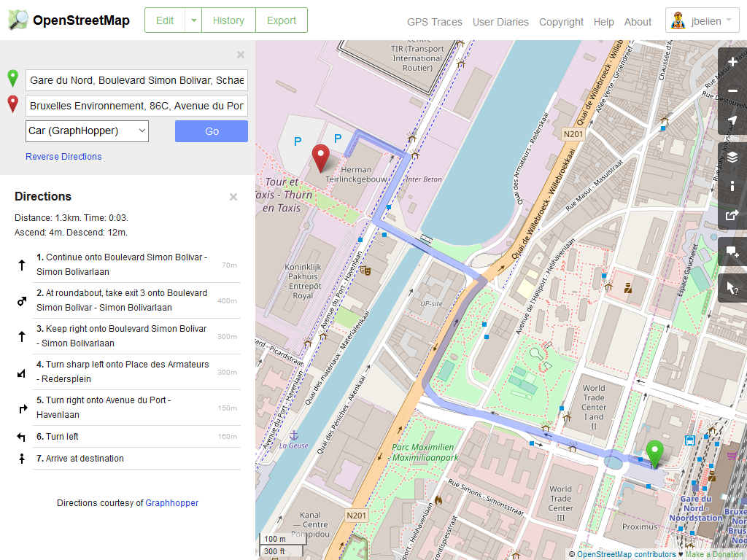The image size is (747, 560).
Task: Close the Directions results panel
Action: pos(233,197)
